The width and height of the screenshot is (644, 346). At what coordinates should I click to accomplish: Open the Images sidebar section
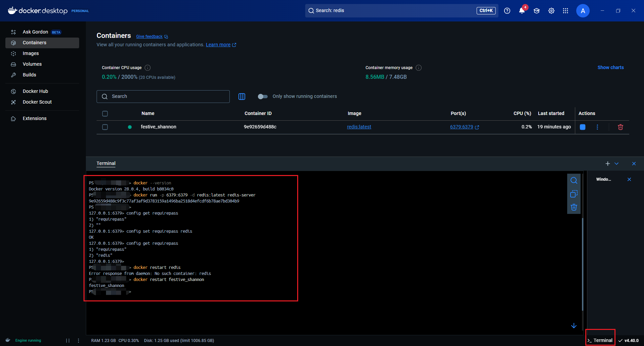pyautogui.click(x=31, y=53)
